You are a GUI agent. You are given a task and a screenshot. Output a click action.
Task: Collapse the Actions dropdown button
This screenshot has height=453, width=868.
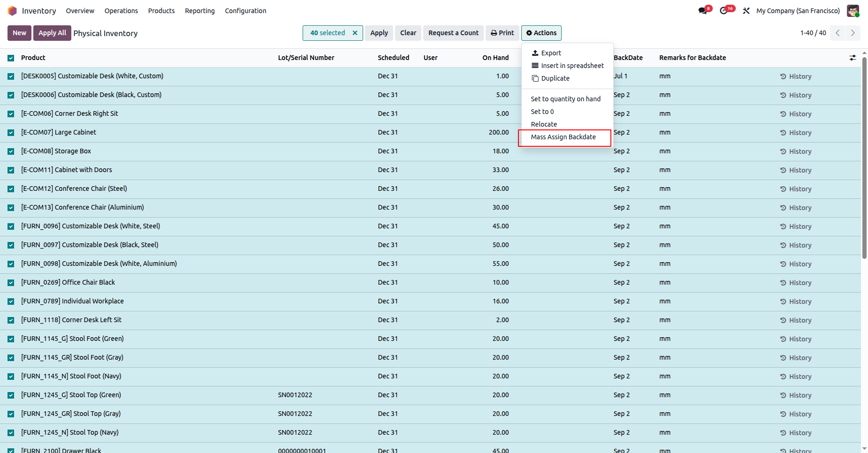click(x=541, y=33)
